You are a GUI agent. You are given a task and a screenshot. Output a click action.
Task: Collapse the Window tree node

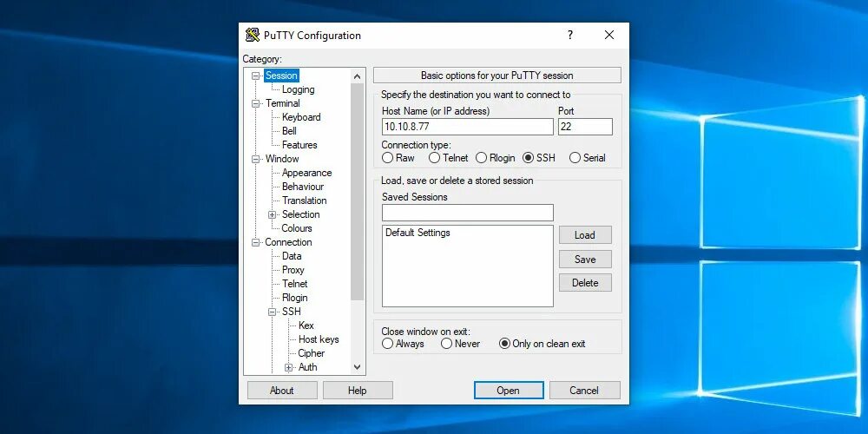tap(256, 159)
